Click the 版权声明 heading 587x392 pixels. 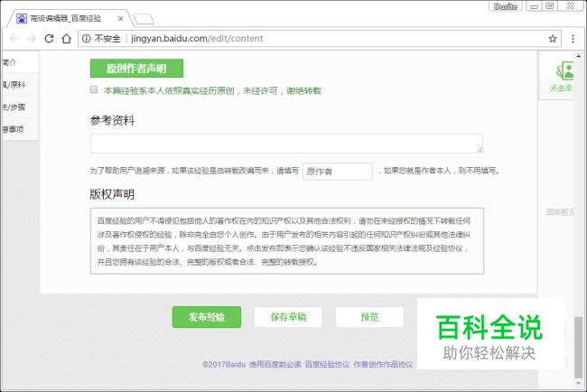click(x=112, y=194)
